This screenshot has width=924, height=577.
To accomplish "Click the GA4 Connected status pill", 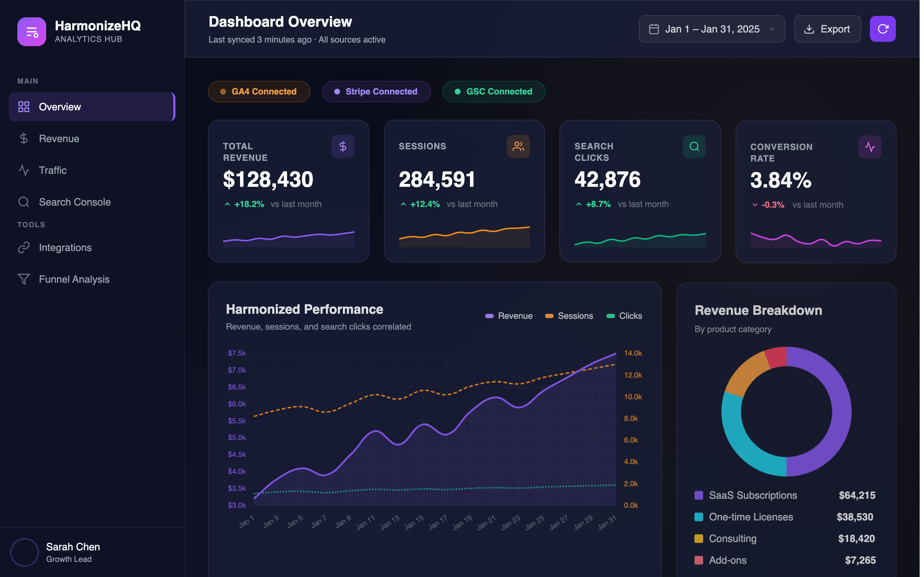I will pyautogui.click(x=259, y=92).
